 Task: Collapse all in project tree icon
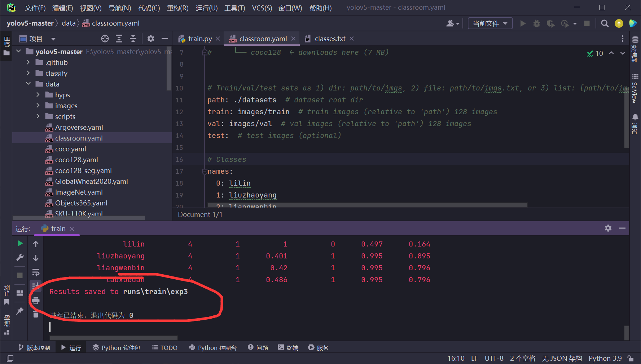[133, 39]
